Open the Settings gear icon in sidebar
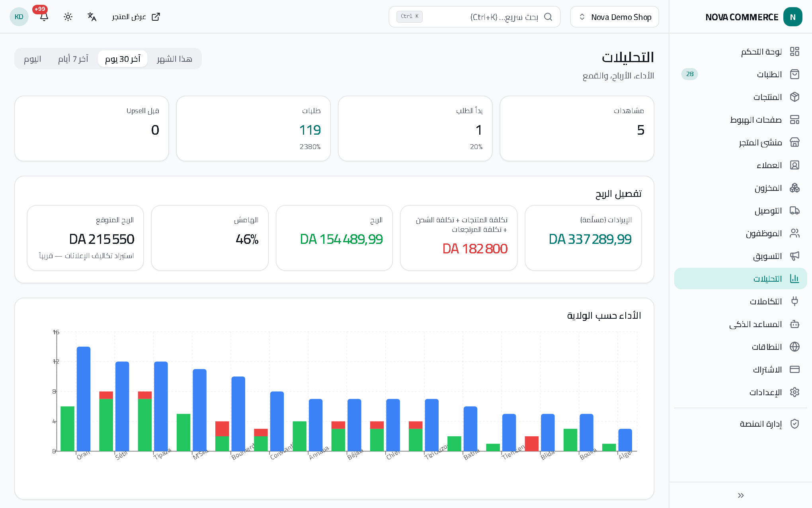 (x=794, y=392)
